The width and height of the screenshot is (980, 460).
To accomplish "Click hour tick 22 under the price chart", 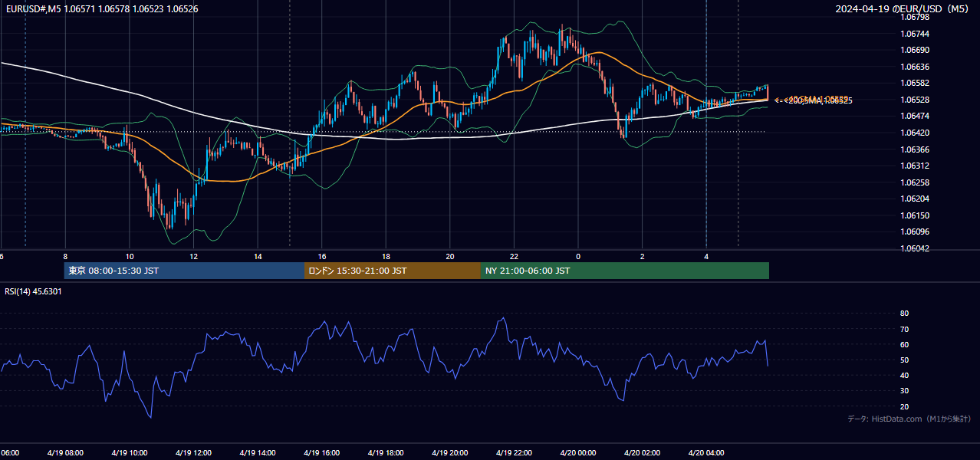I will tap(515, 256).
